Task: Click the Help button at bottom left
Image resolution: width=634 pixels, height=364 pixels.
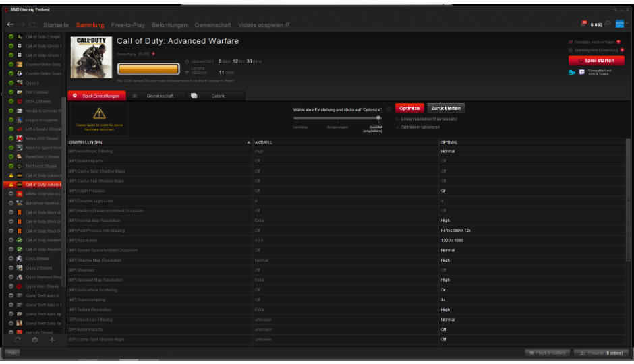Action: coord(12,353)
